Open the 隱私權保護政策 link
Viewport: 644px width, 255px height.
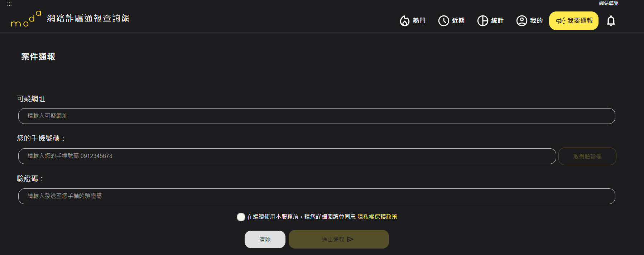click(377, 217)
